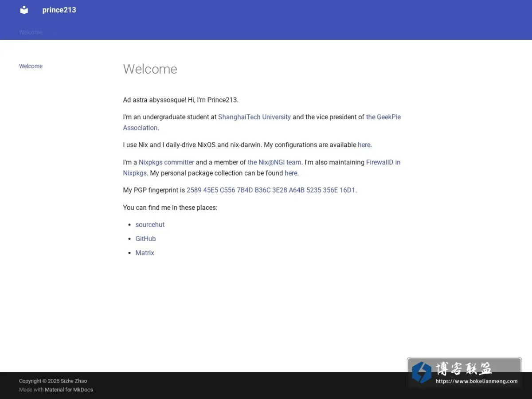
Task: Select the Welcome tab in the blue header
Action: (31, 32)
